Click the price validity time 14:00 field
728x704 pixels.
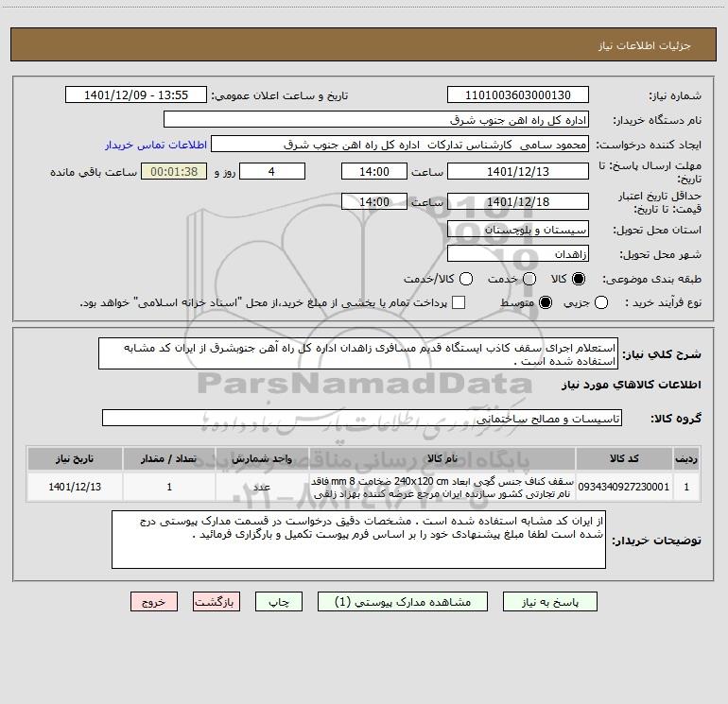[374, 202]
